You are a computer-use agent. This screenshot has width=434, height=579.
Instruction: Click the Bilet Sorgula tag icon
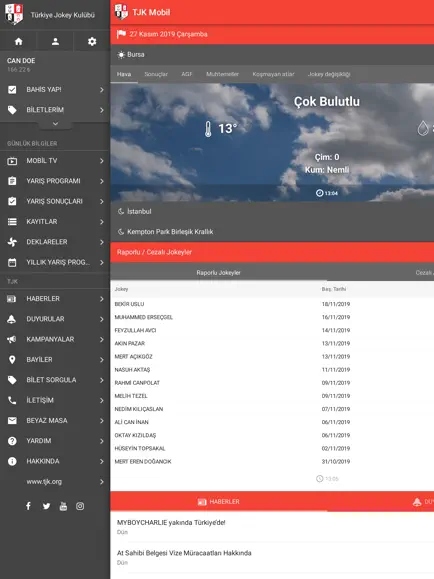tap(12, 380)
